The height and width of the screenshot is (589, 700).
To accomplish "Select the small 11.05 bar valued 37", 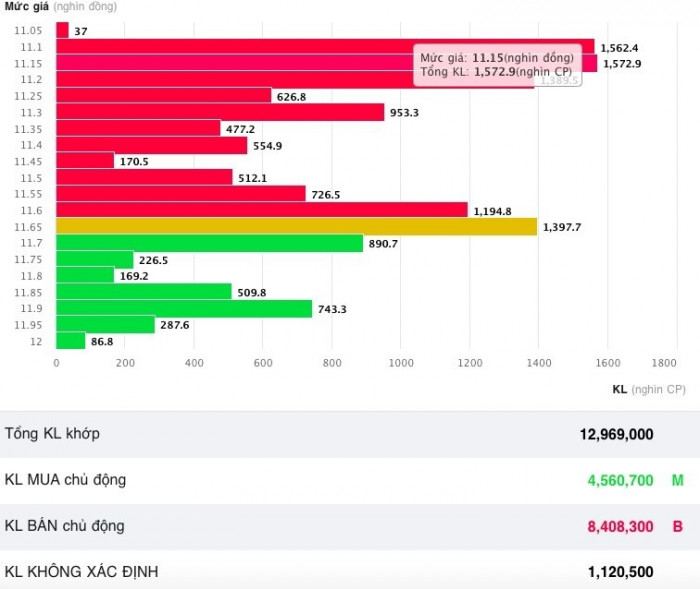I will click(x=62, y=31).
